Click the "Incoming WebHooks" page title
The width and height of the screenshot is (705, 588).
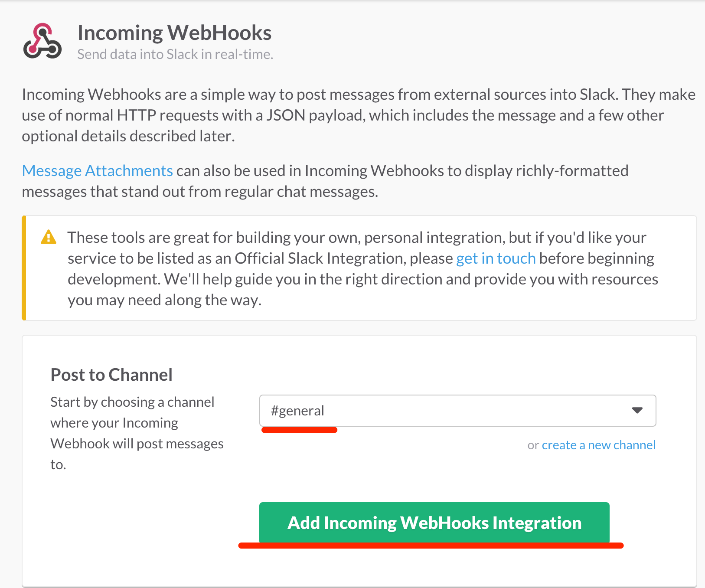click(x=174, y=33)
